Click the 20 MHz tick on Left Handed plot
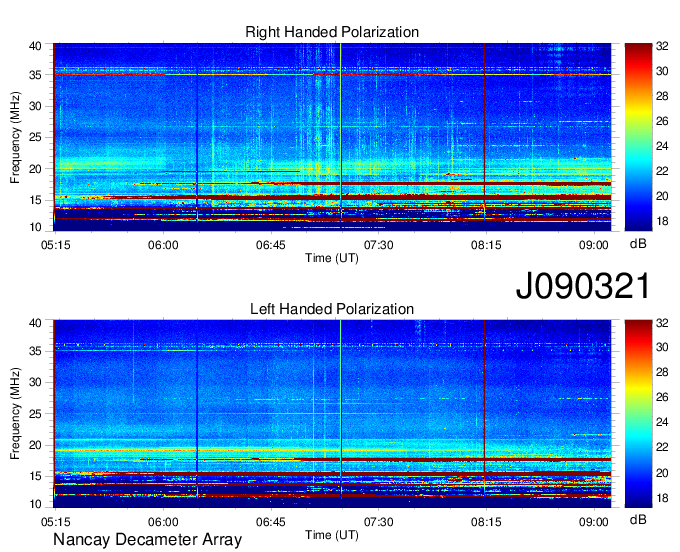680x552 pixels. [x=35, y=445]
